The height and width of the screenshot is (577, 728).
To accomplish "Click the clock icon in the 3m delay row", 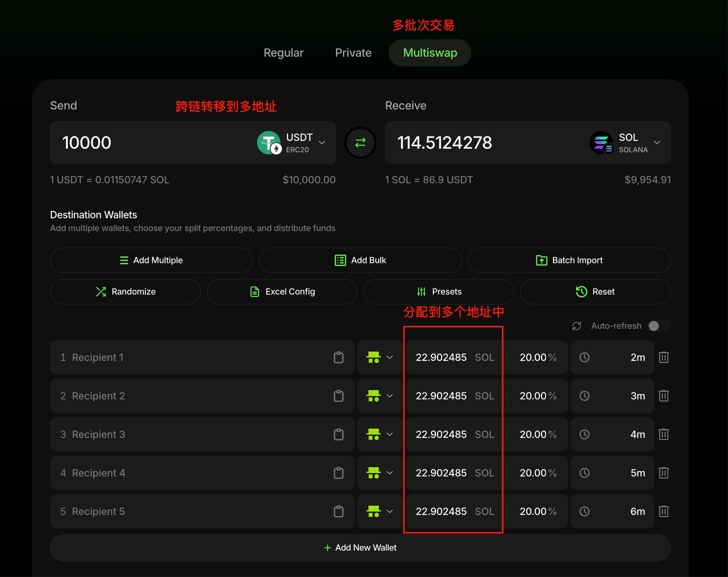I will [x=585, y=396].
